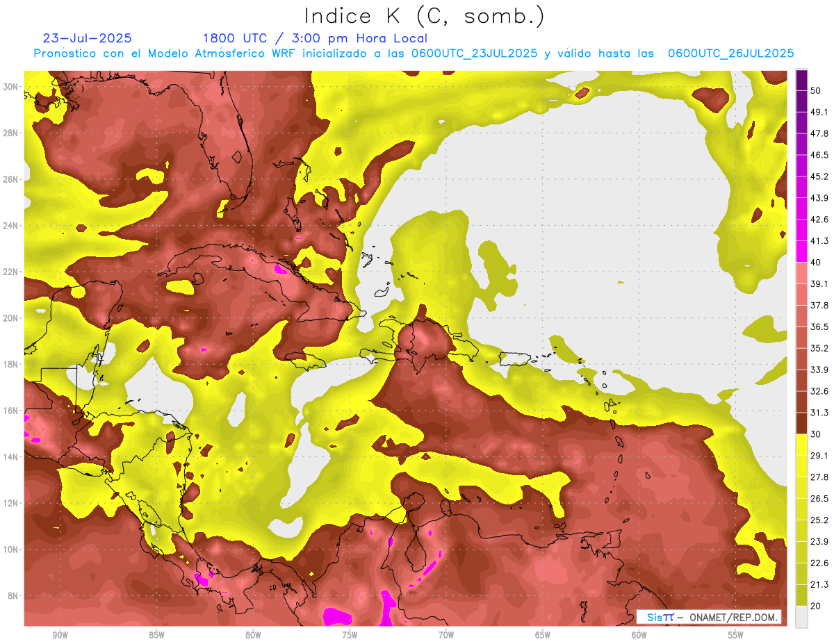Click the magenta swatch between 40 and 41.3

point(801,251)
